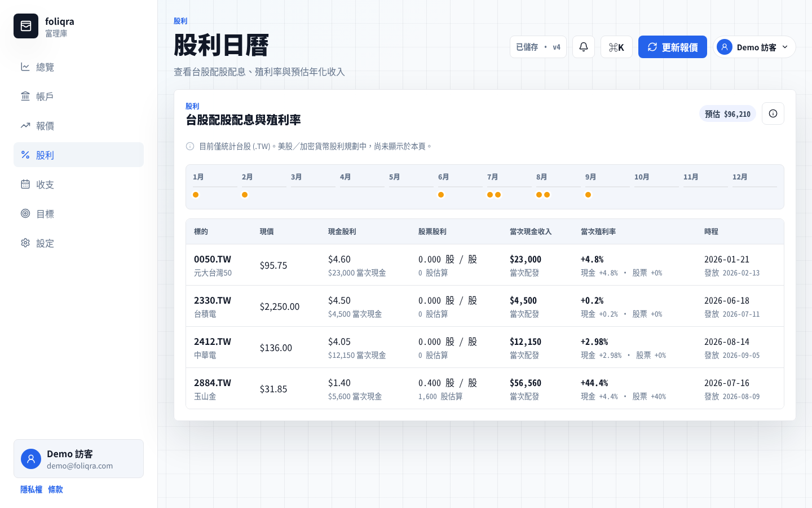Expand the Demo 訪客 user dropdown
Viewport: 812px width, 508px height.
coord(754,47)
